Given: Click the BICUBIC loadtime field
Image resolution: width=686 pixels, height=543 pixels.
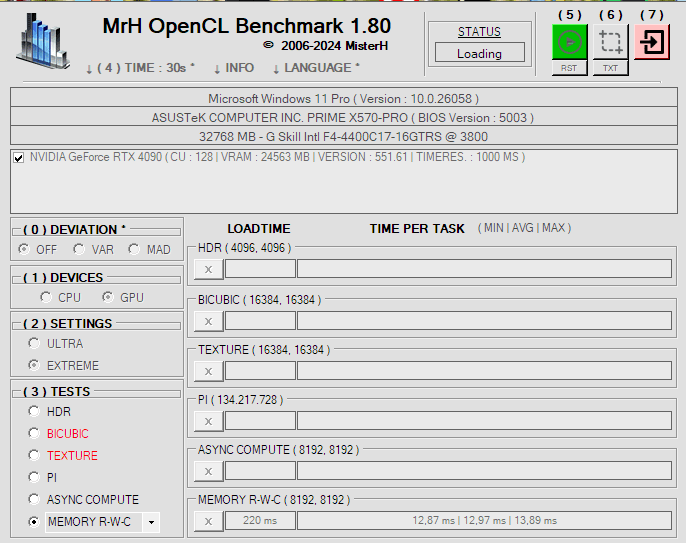Looking at the screenshot, I should click(x=260, y=321).
